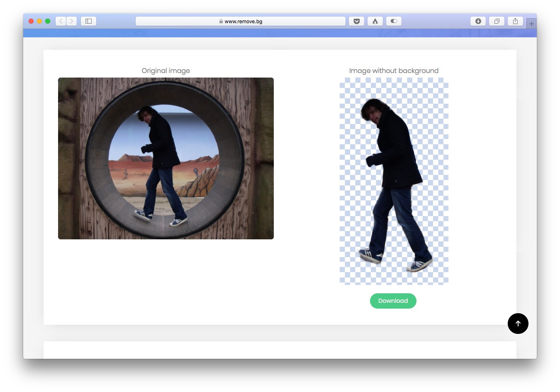Go back with the Safari back arrow

click(61, 21)
